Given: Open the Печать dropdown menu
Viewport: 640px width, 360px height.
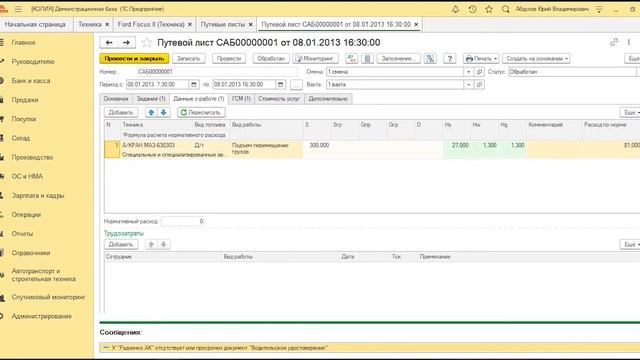Looking at the screenshot, I should click(x=481, y=58).
